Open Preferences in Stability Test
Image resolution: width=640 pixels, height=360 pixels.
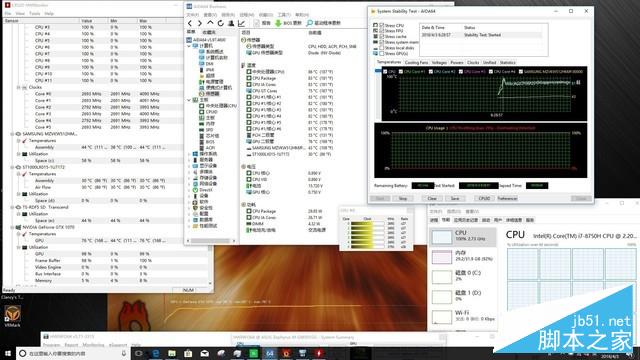(x=507, y=198)
